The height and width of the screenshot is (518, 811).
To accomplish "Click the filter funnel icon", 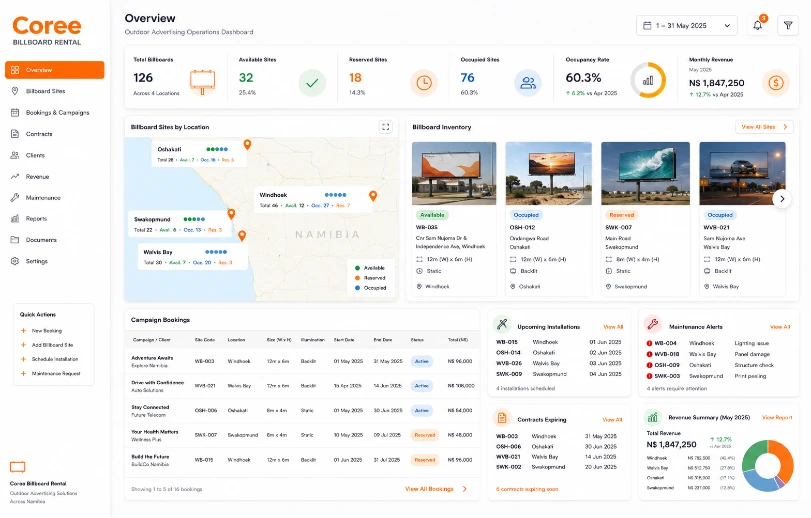I will click(x=788, y=25).
